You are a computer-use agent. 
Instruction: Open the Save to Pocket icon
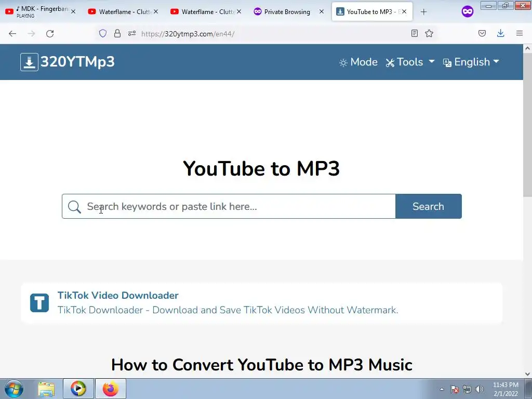pyautogui.click(x=482, y=33)
